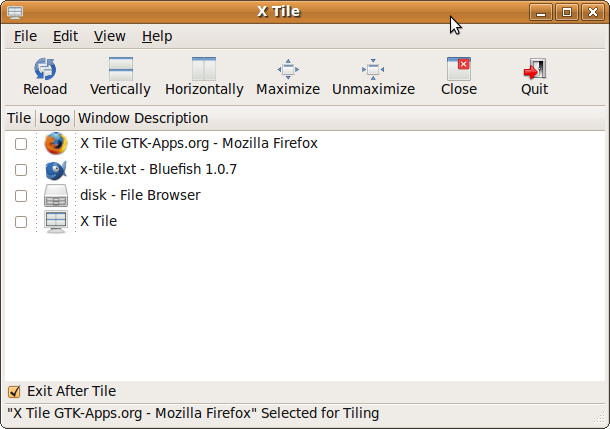Uncheck the Exit After Tile option
The image size is (610, 429).
pyautogui.click(x=14, y=391)
